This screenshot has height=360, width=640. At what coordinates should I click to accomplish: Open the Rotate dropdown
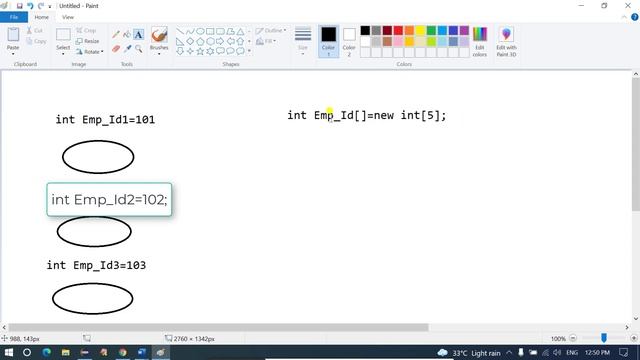pos(89,52)
